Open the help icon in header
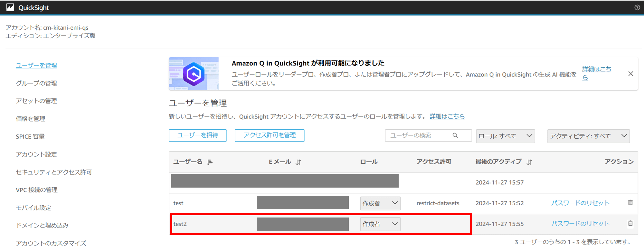 pos(637,7)
